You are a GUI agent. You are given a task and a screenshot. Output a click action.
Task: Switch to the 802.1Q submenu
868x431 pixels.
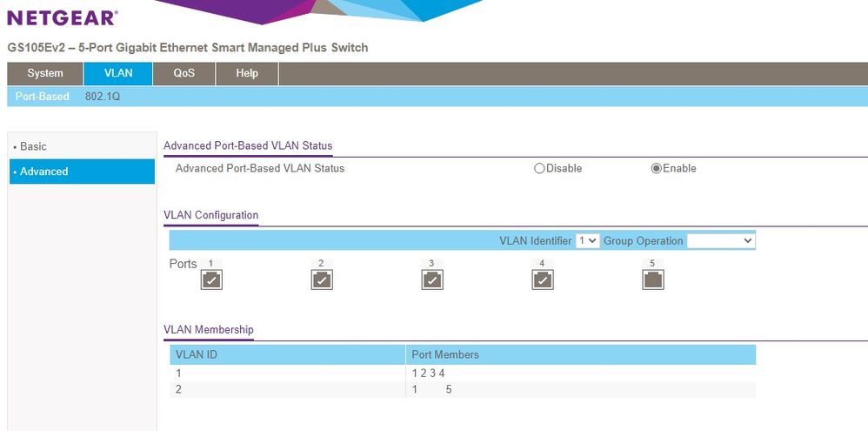click(x=103, y=97)
